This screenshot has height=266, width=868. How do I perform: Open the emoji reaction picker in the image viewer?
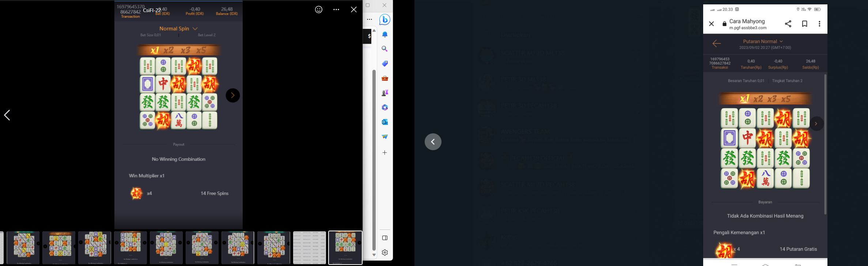(x=319, y=10)
